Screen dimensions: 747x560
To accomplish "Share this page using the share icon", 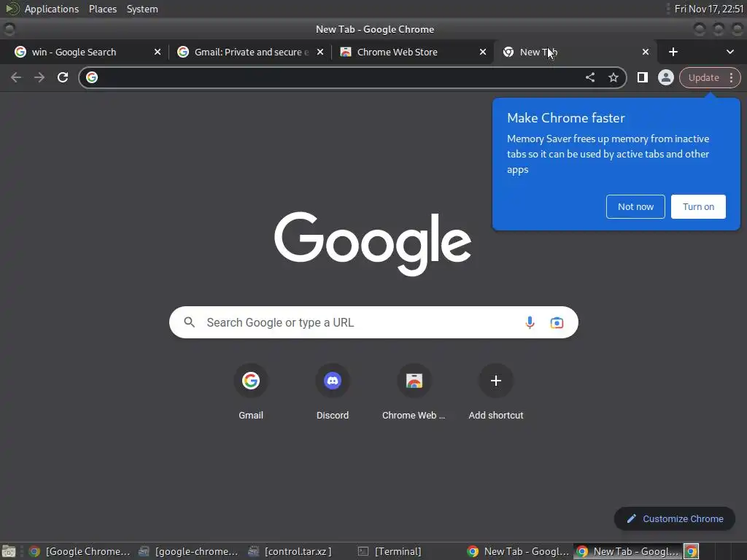I will [589, 77].
